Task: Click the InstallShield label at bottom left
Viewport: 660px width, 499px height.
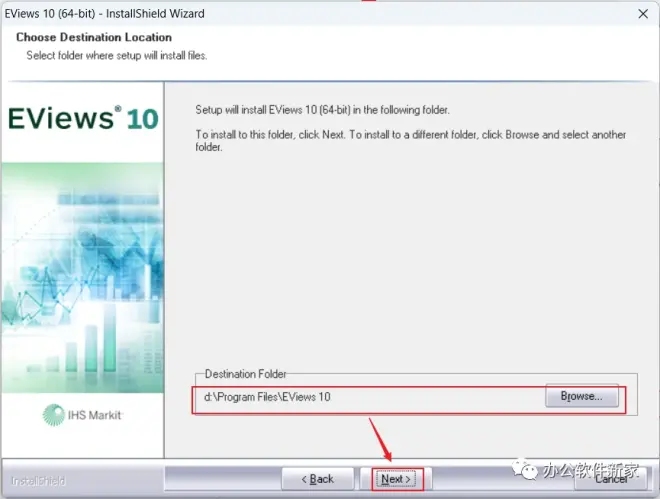Action: (x=36, y=481)
